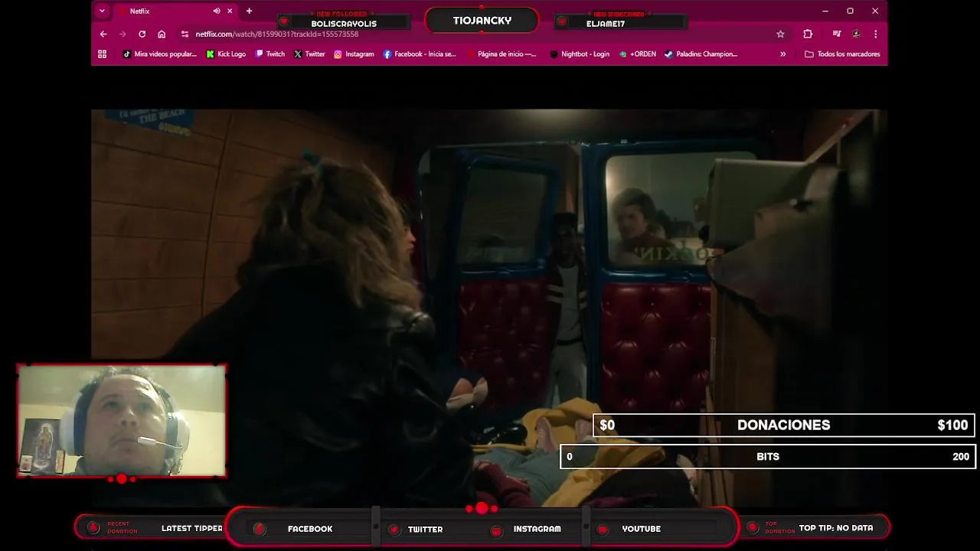Expand hidden bookmarks with double chevron

(782, 54)
